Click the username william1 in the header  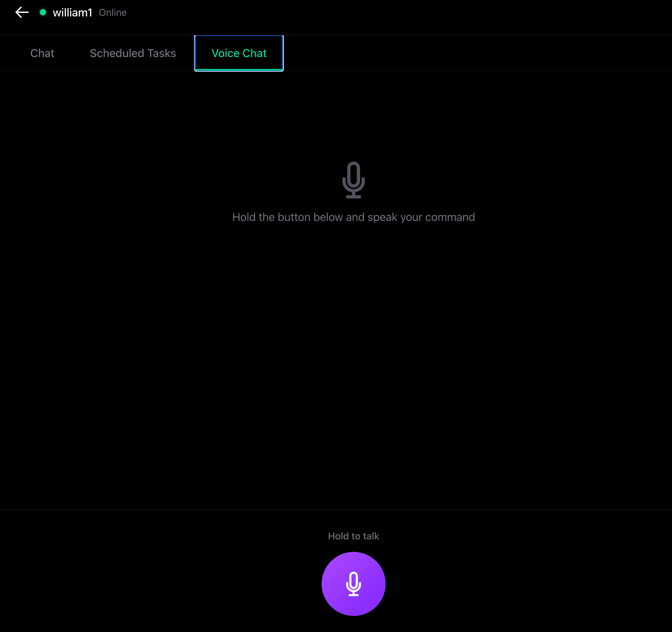(x=72, y=12)
